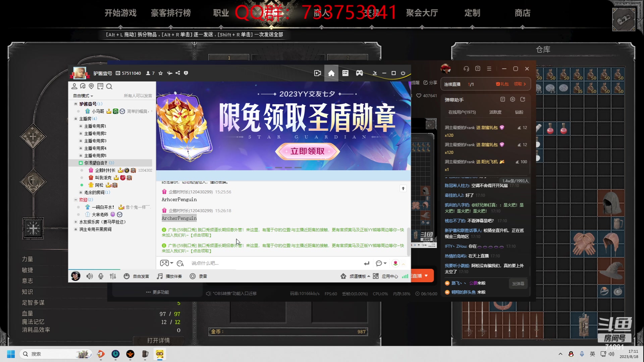This screenshot has height=362, width=644.
Task: Open the home page tab icon in YY
Action: point(331,73)
